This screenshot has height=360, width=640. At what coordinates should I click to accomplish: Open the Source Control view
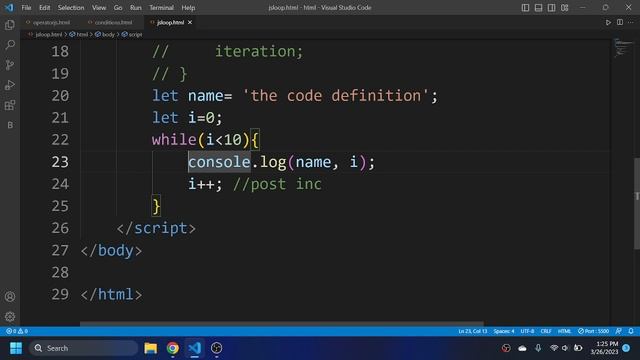(10, 64)
